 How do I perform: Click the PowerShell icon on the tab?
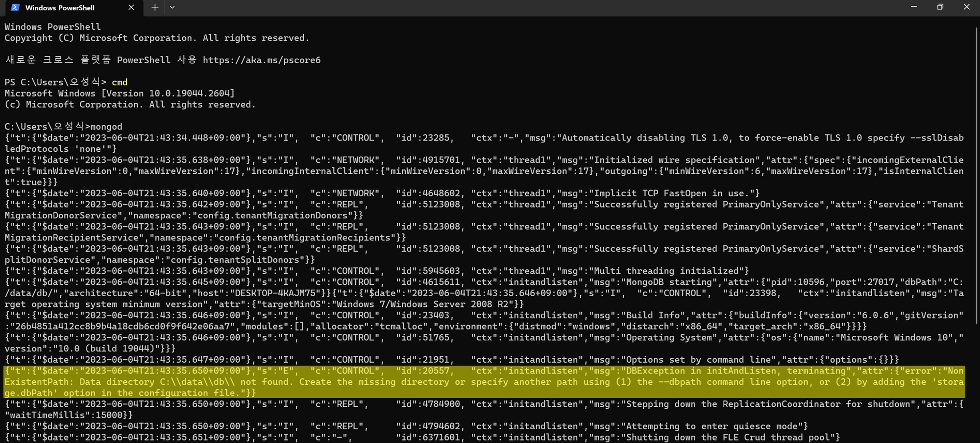[15, 7]
